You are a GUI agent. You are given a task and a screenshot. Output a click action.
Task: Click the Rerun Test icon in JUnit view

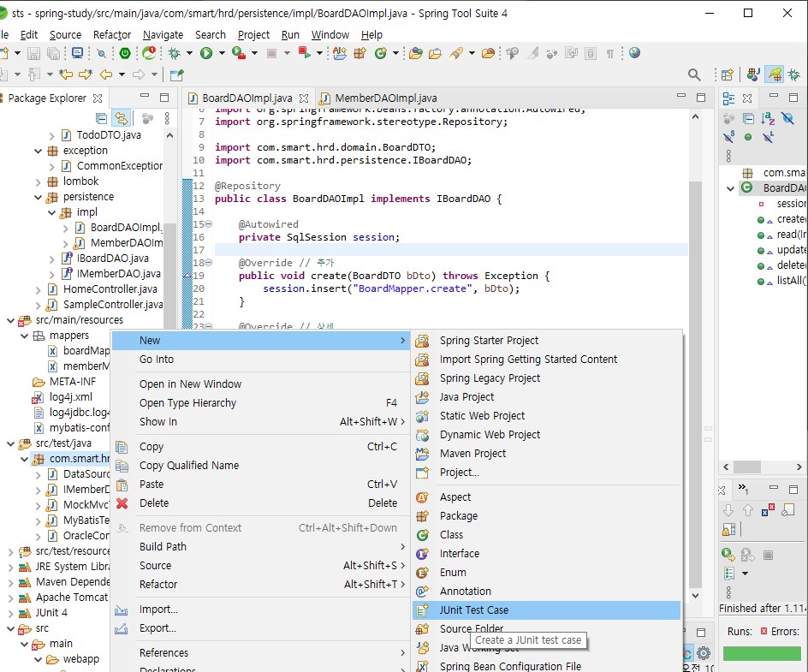point(728,555)
